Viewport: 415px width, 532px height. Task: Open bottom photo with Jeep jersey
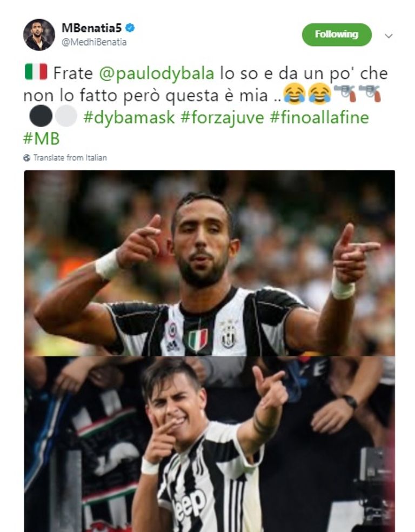coord(210,444)
